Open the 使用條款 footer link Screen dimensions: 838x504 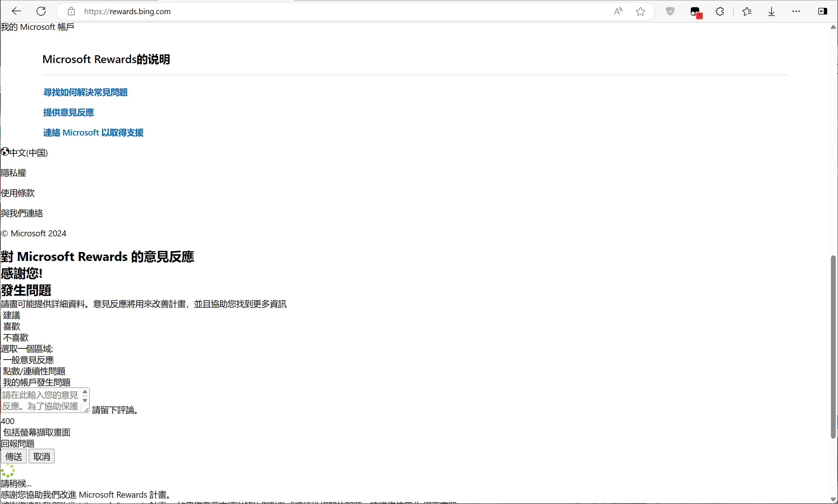coord(18,193)
